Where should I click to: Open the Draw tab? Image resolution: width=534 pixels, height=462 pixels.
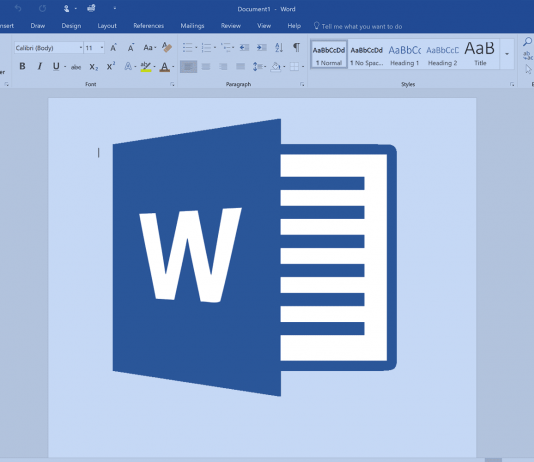[x=37, y=26]
